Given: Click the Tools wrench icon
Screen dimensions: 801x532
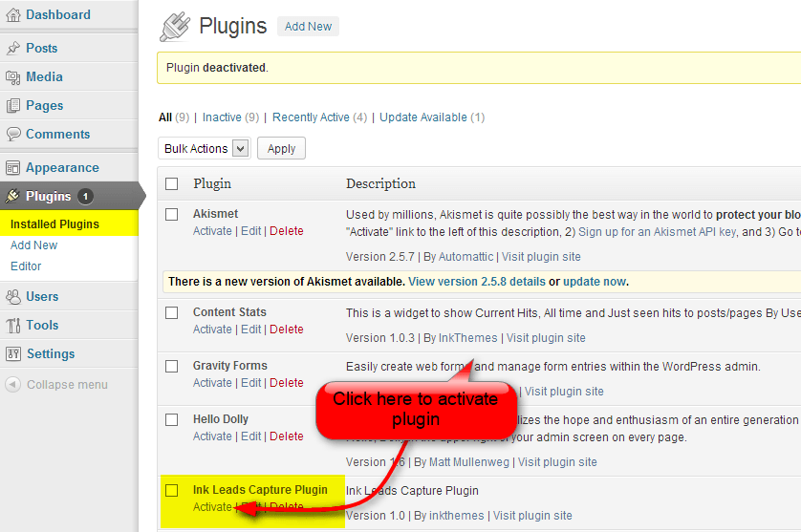Looking at the screenshot, I should click(x=13, y=326).
